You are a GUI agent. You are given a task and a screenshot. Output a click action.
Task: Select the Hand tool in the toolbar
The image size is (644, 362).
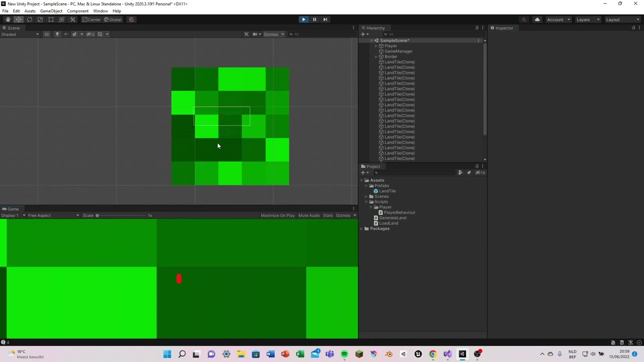[x=8, y=19]
